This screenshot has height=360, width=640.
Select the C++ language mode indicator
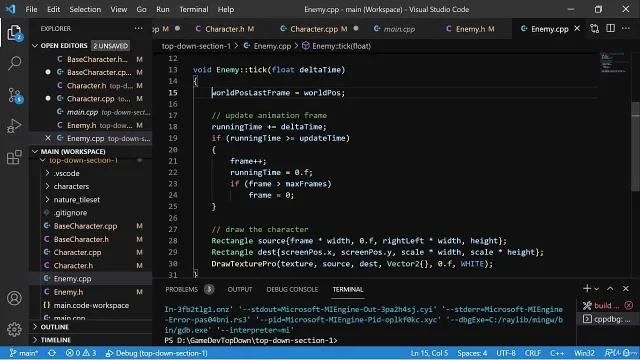(x=557, y=353)
